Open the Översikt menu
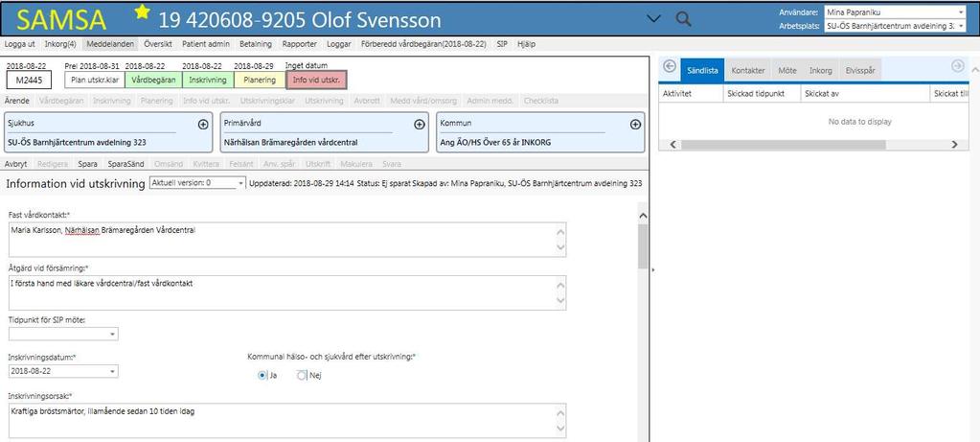The image size is (980, 442). [158, 44]
